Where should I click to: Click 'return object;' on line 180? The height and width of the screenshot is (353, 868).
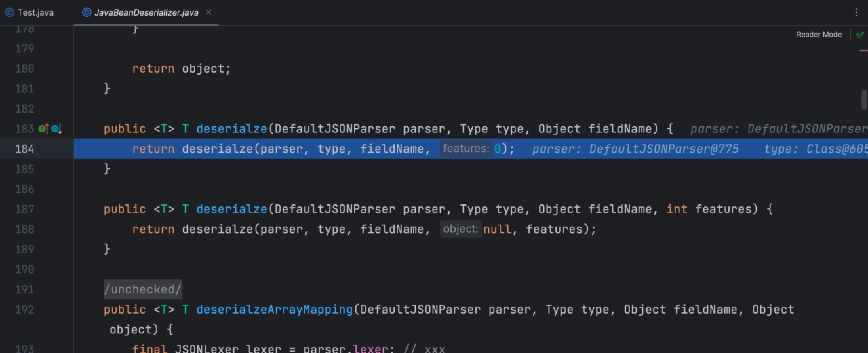[181, 69]
